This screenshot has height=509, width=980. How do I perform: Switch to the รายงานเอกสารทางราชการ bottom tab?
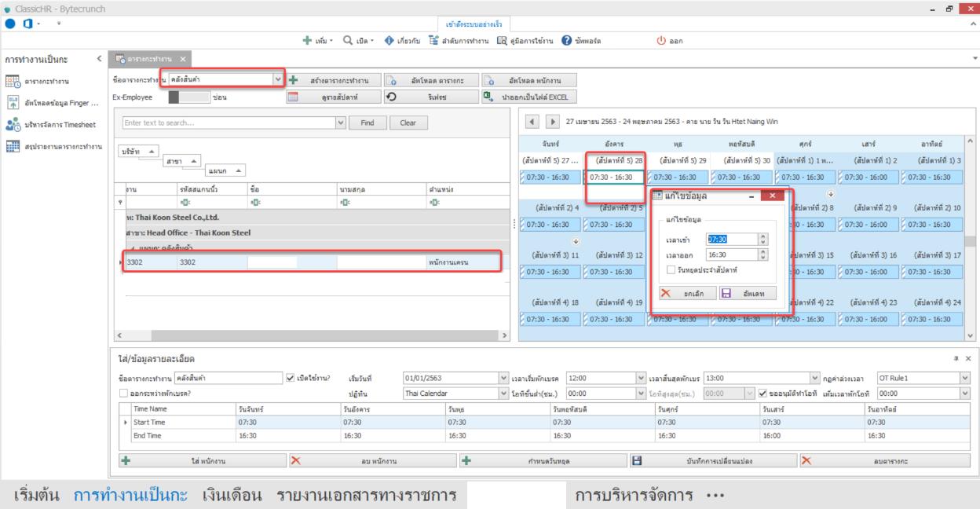point(367,496)
